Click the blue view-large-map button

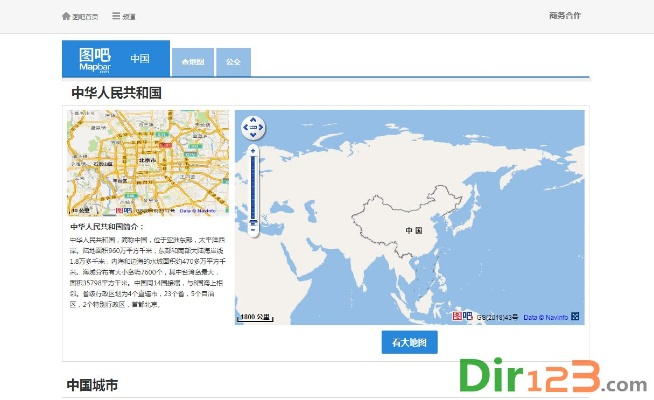click(410, 342)
